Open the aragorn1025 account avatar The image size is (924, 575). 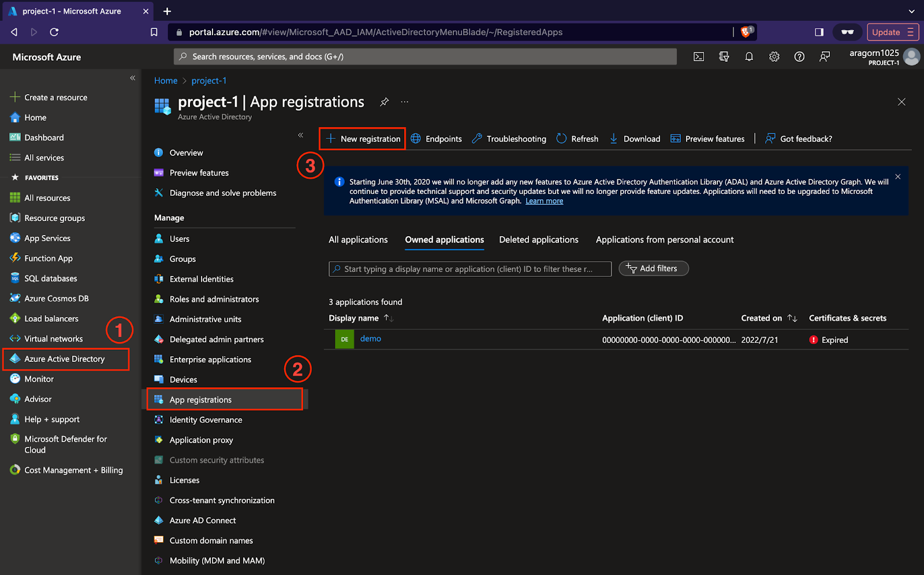[x=912, y=57]
